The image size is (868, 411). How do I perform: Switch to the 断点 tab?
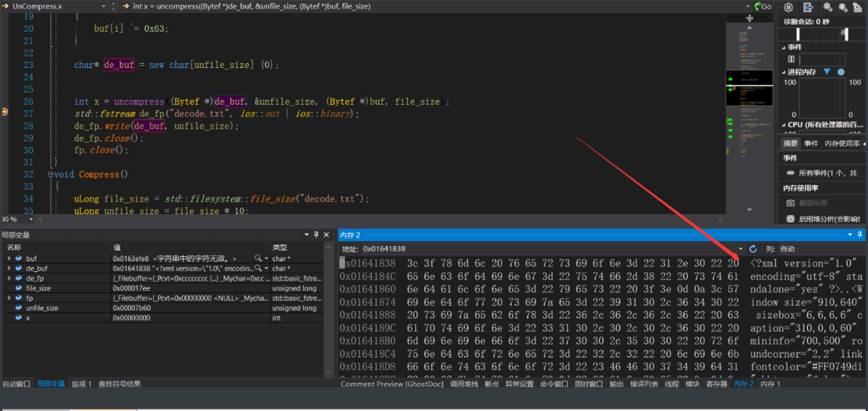tap(492, 384)
